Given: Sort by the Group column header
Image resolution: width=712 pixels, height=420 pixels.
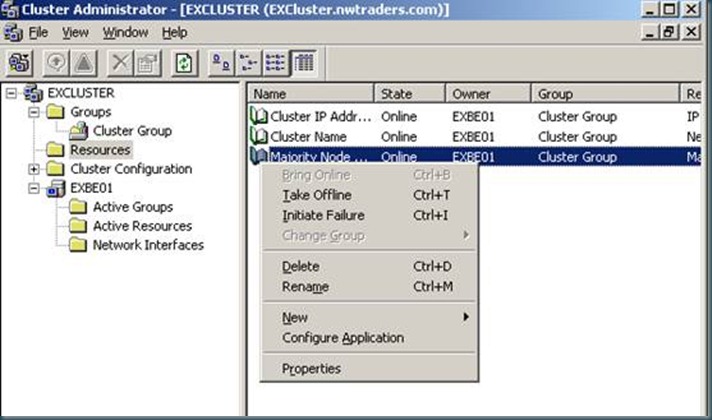Looking at the screenshot, I should point(605,94).
